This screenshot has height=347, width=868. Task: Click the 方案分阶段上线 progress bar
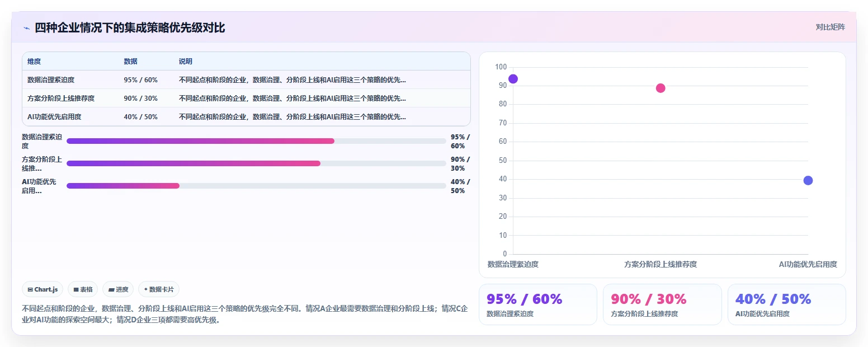pos(256,163)
